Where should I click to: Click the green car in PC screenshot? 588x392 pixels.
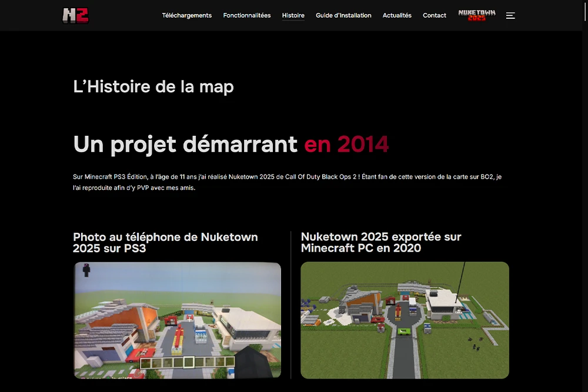click(x=404, y=331)
